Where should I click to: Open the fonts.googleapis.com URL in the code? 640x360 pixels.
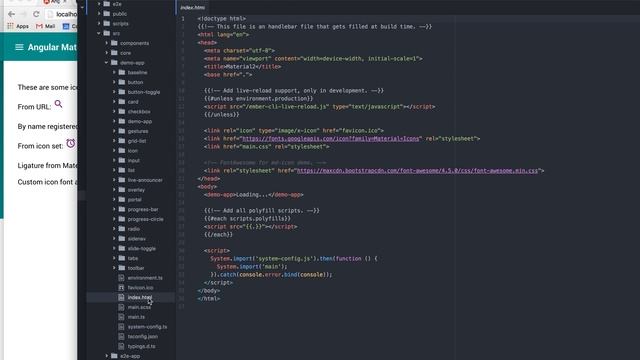click(x=331, y=139)
